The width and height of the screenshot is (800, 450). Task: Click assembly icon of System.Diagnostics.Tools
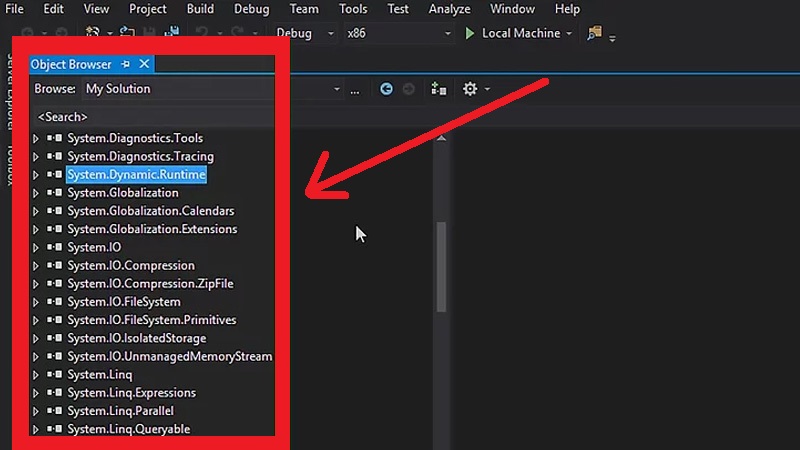click(x=55, y=138)
